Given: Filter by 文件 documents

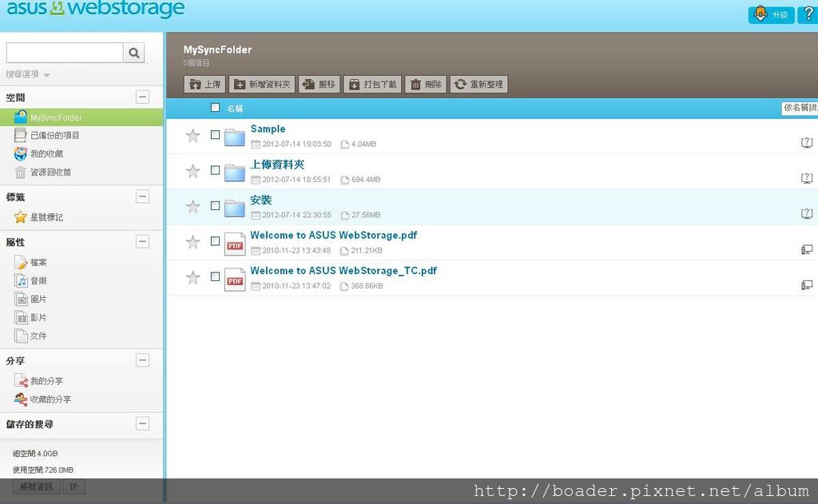Looking at the screenshot, I should [30, 336].
